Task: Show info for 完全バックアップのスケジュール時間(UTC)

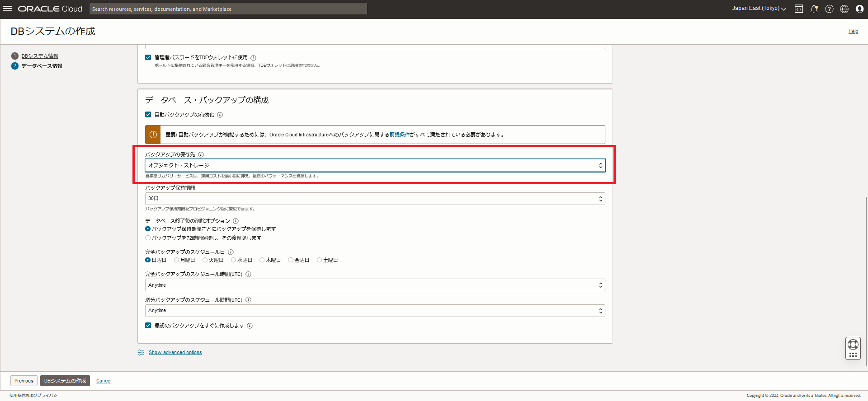Action: [248, 274]
